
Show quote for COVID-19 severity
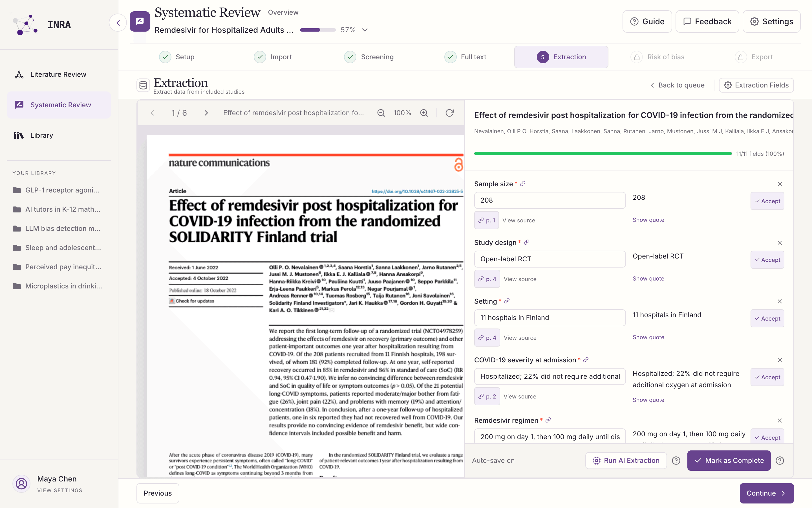pyautogui.click(x=648, y=400)
